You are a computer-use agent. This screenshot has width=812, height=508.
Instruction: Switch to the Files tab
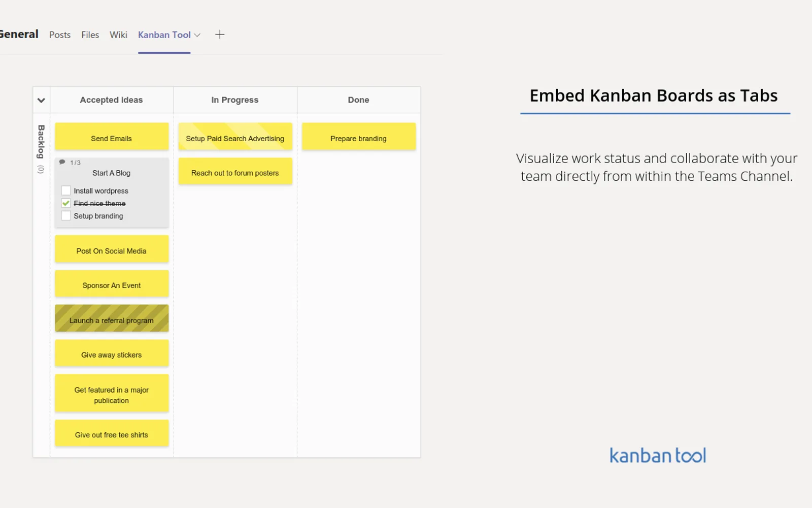[x=90, y=35]
